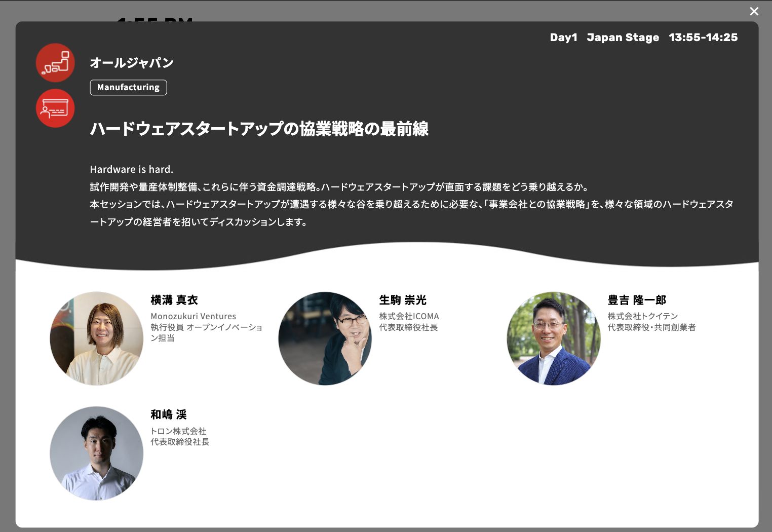Image resolution: width=772 pixels, height=532 pixels.
Task: Click the red presentation-board session icon
Action: [55, 108]
